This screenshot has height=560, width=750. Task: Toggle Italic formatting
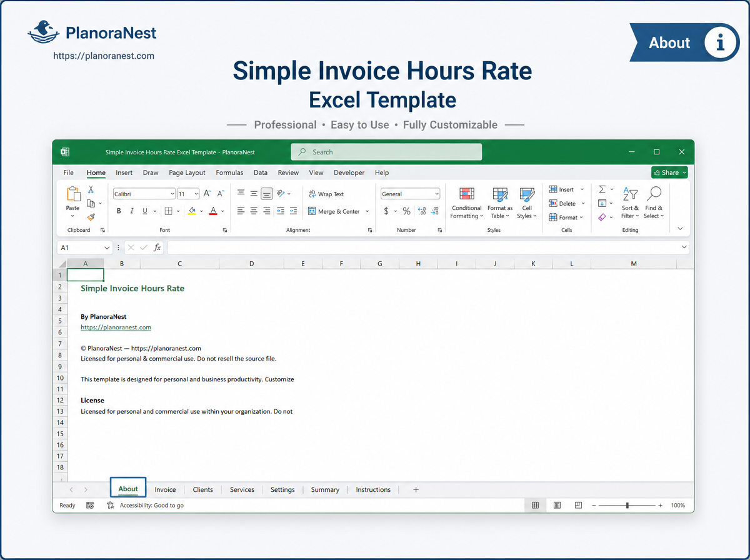(132, 211)
